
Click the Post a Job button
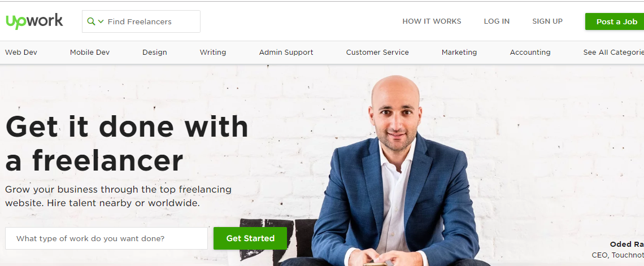pos(615,22)
